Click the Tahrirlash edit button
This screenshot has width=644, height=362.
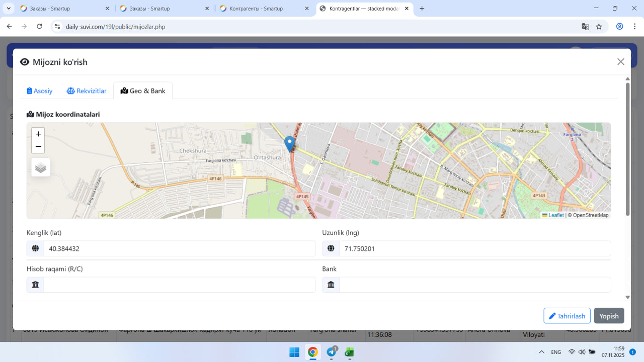pyautogui.click(x=567, y=316)
